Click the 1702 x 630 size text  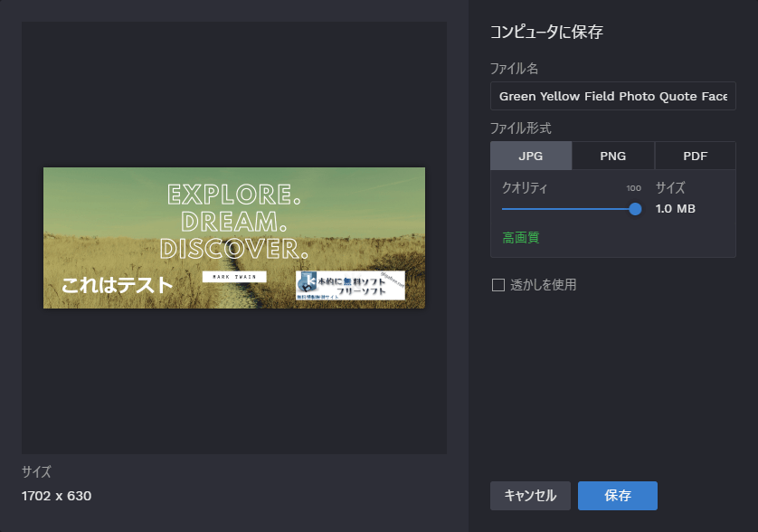(57, 496)
